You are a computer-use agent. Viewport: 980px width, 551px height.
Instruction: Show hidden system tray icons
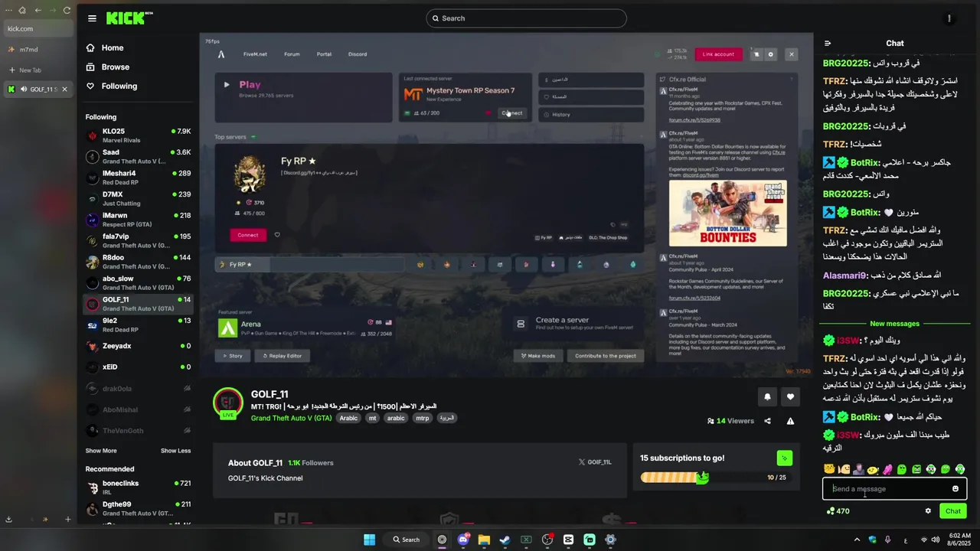[857, 540]
